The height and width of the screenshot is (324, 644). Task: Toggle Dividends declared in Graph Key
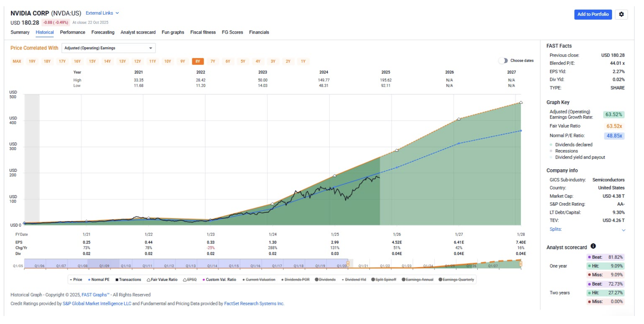click(571, 145)
